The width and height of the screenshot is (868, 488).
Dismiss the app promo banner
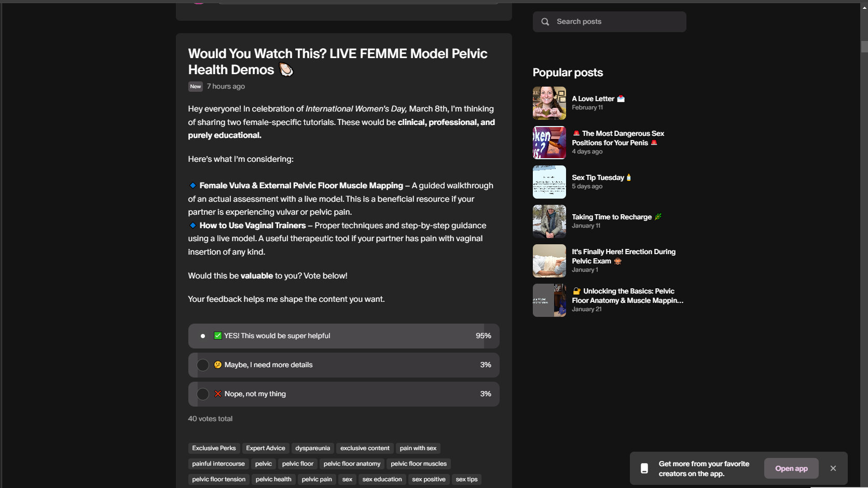click(x=833, y=468)
